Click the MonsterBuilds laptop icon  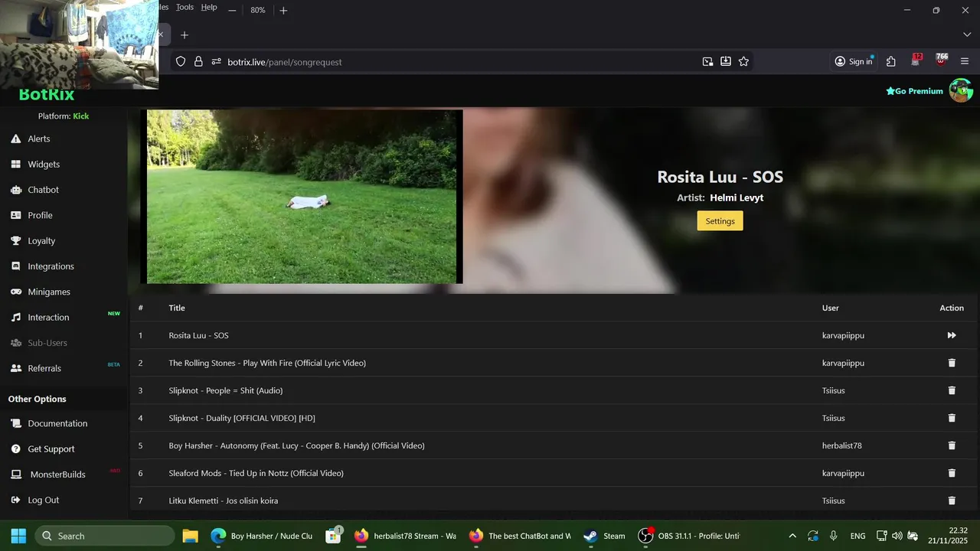coord(15,474)
